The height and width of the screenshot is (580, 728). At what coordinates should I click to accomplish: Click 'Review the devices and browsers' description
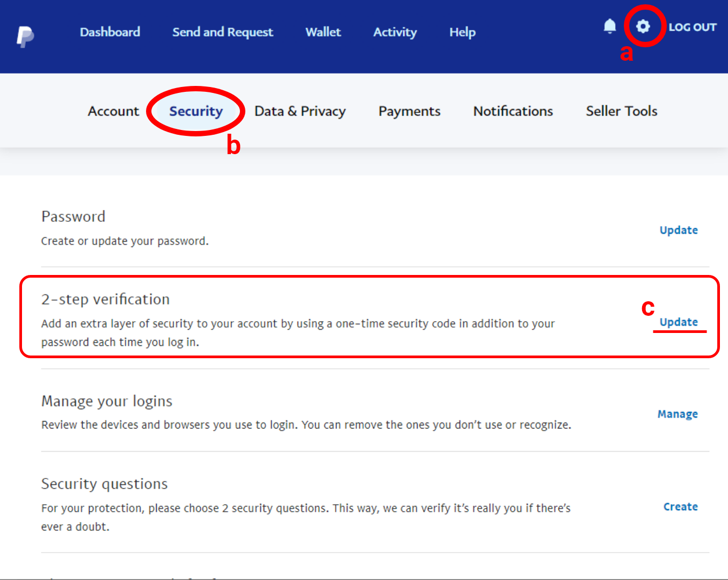click(x=307, y=425)
